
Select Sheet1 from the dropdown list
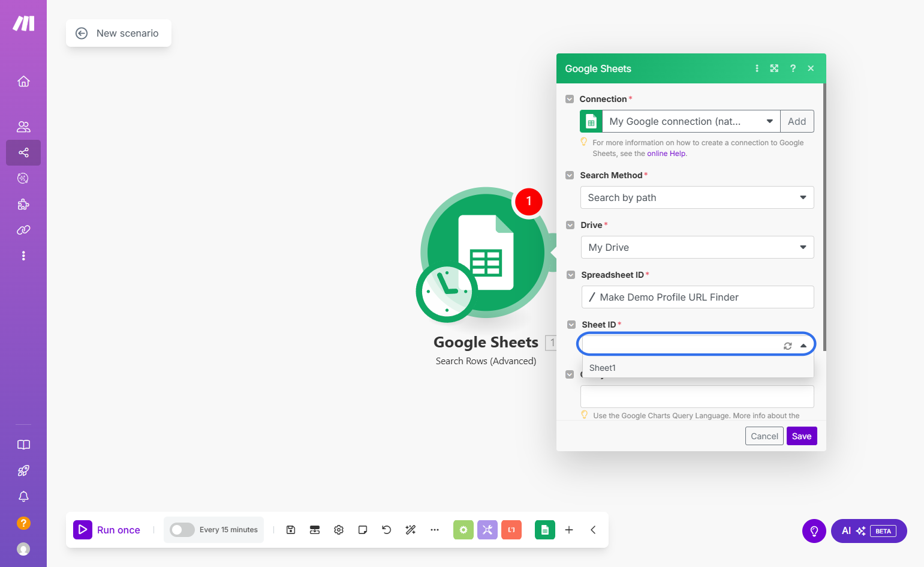click(698, 368)
